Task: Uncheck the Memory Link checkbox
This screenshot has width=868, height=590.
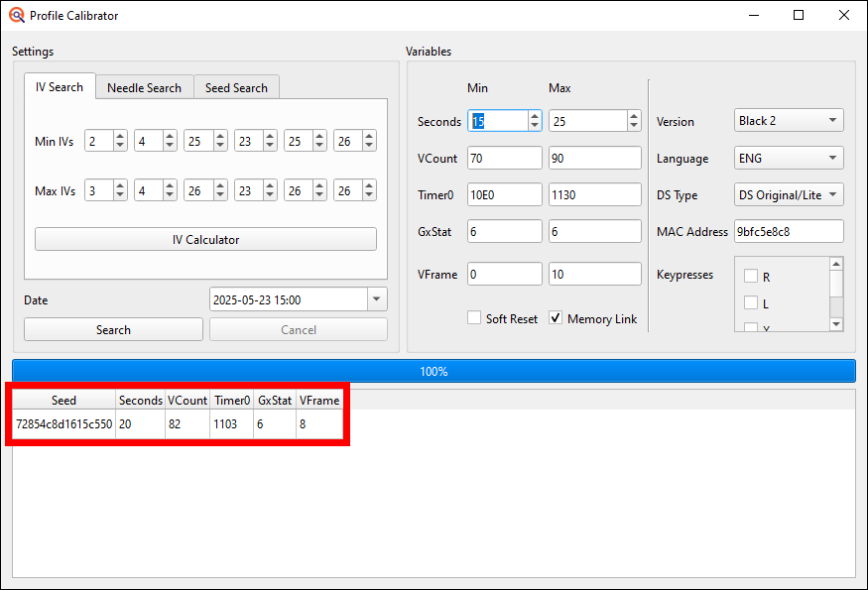Action: tap(556, 318)
